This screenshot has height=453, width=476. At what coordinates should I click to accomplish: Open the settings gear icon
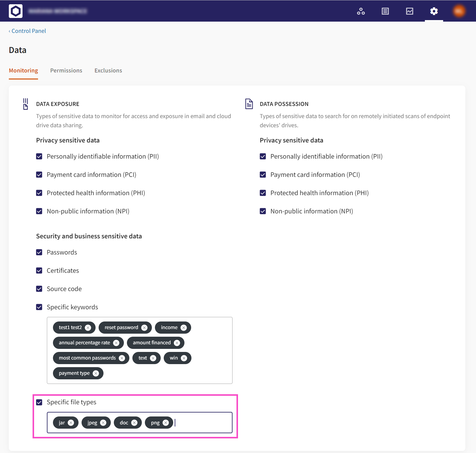434,11
